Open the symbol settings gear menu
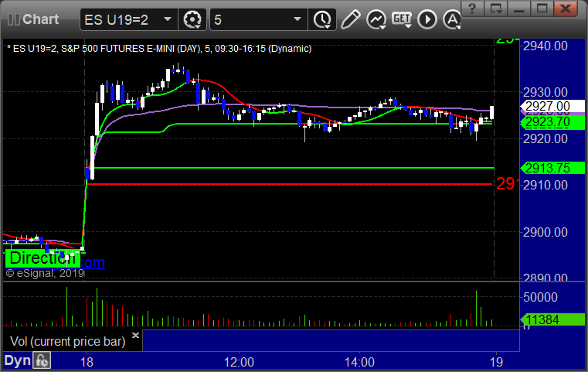This screenshot has height=372, width=588. click(x=192, y=19)
